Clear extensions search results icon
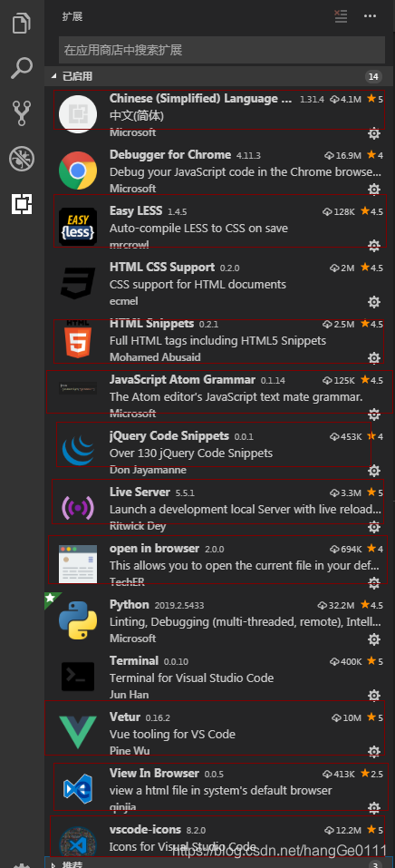The image size is (395, 868). (x=342, y=16)
